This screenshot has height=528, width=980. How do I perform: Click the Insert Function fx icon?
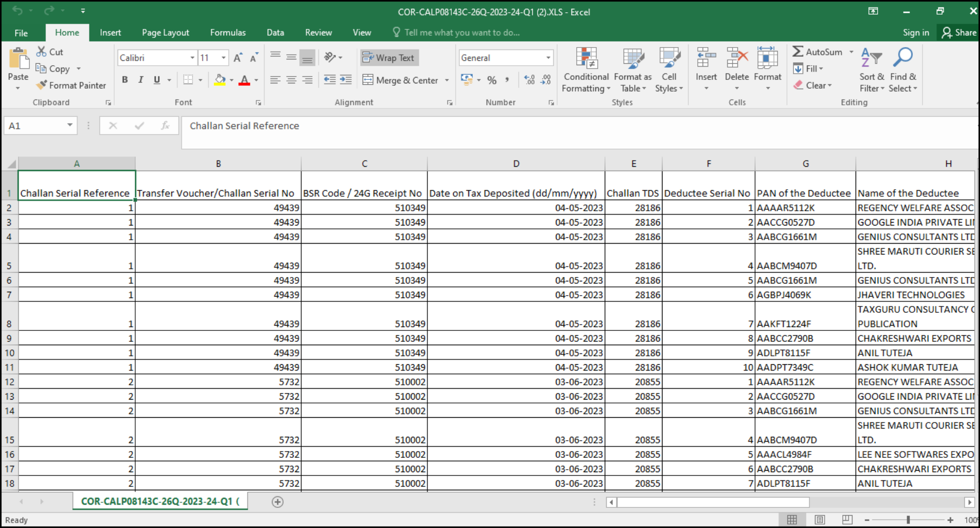(165, 126)
